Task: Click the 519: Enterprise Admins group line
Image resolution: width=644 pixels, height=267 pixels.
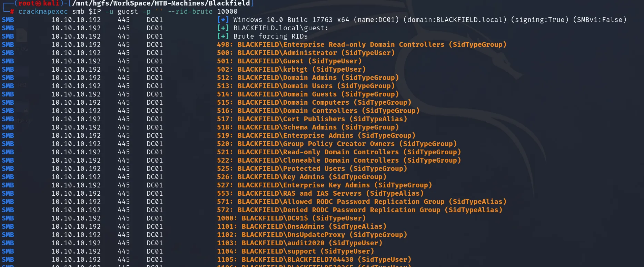Action: (316, 135)
